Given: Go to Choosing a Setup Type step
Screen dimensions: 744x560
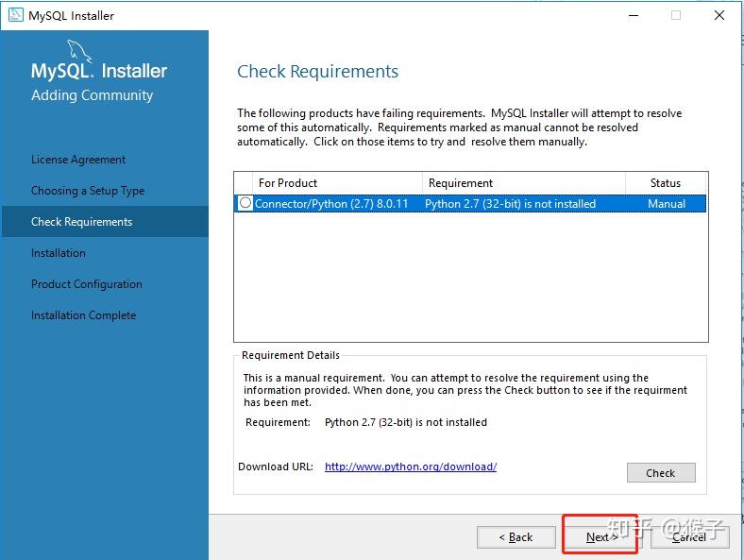Looking at the screenshot, I should [x=88, y=191].
